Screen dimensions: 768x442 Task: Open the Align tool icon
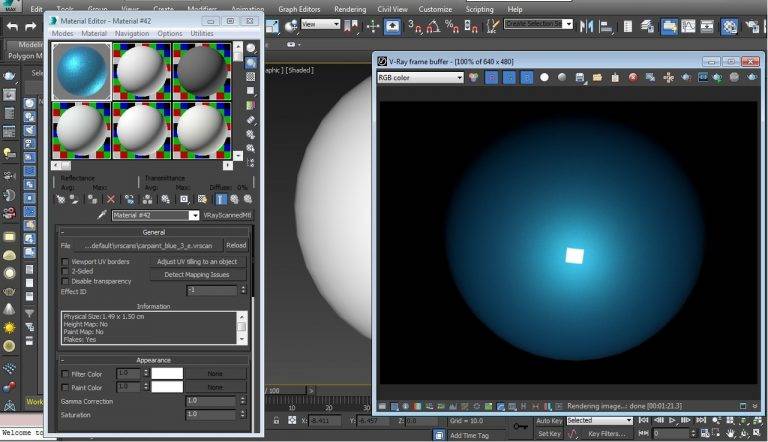click(x=606, y=26)
